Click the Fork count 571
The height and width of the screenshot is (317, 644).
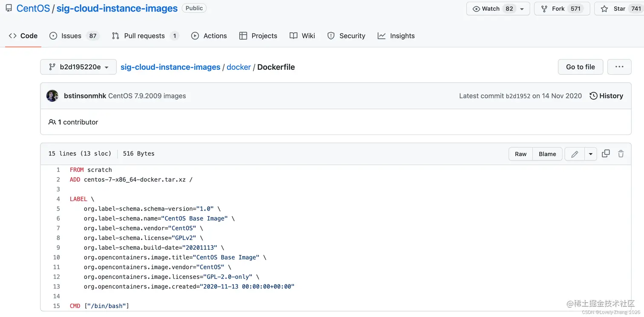576,9
